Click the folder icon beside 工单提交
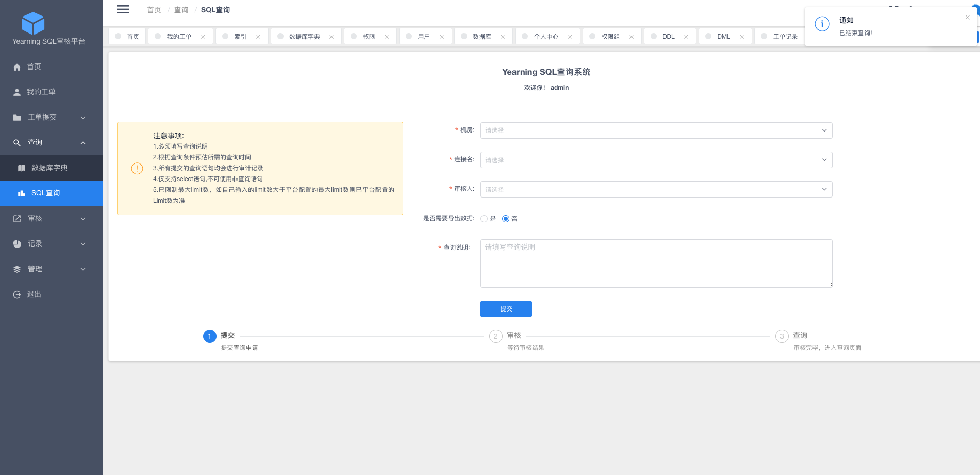Screen dimensions: 980x475 pyautogui.click(x=17, y=118)
